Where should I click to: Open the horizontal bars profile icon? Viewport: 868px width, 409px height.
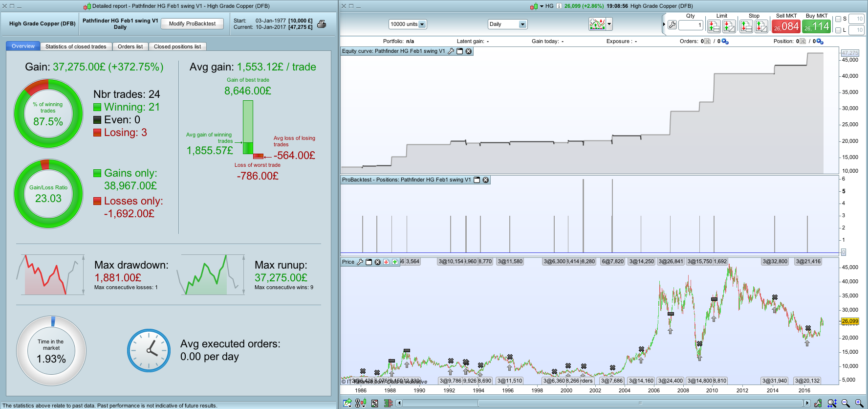click(x=389, y=403)
